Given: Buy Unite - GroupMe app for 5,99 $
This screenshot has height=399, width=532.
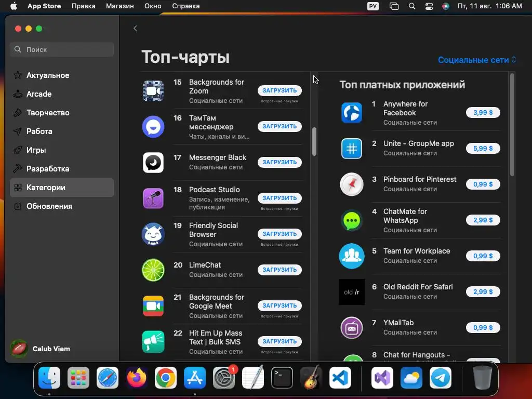Looking at the screenshot, I should coord(483,148).
